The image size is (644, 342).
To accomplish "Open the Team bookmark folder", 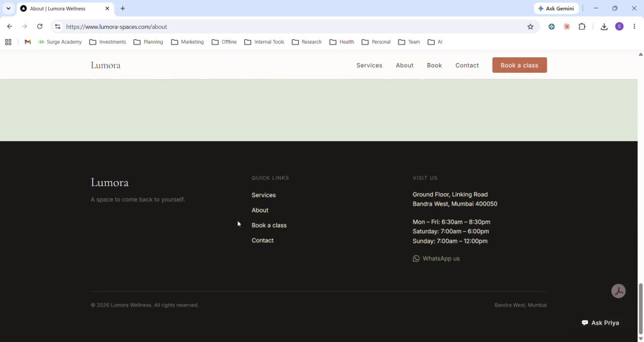I will [x=409, y=42].
